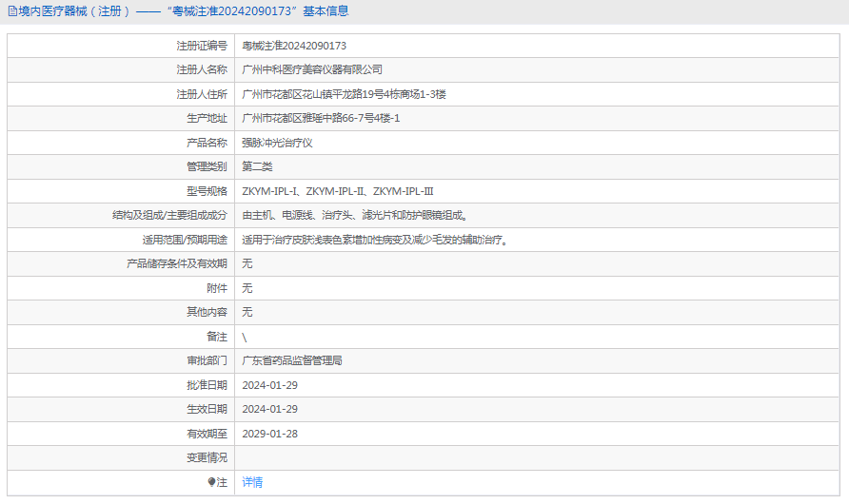Select management class value 第二类
Screen dimensions: 849x504
pyautogui.click(x=257, y=166)
